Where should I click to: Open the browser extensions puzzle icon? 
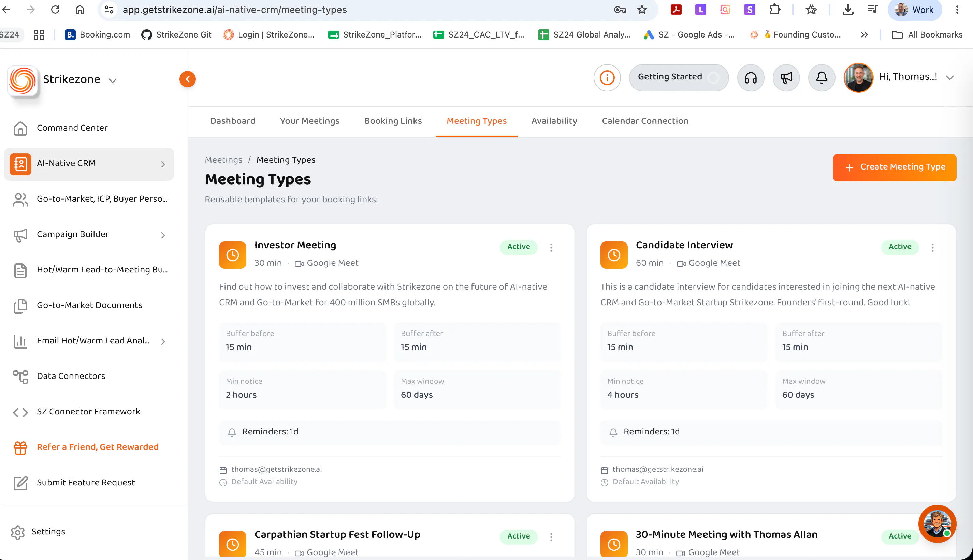pyautogui.click(x=774, y=10)
